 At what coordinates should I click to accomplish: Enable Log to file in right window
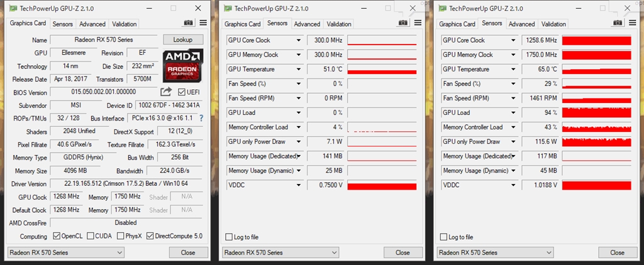click(443, 237)
